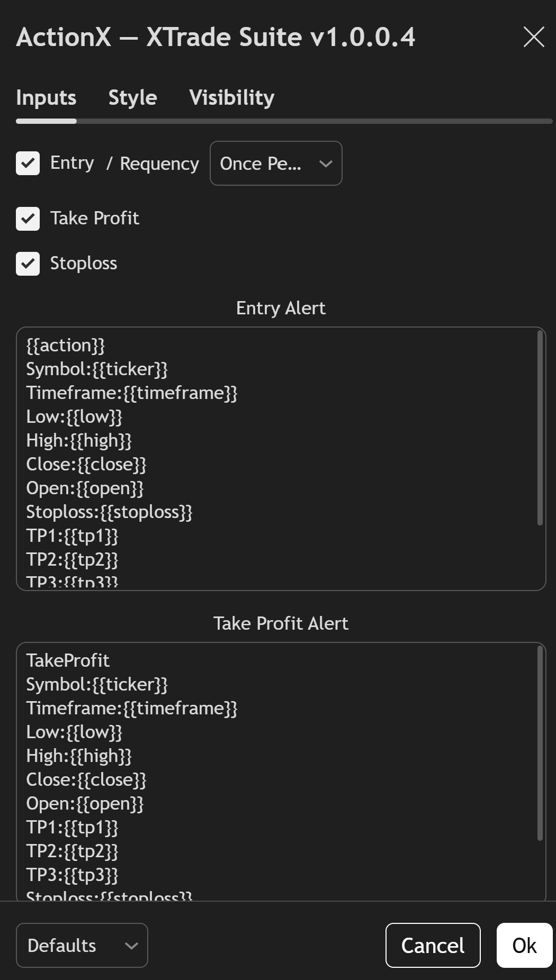Close the ActionX settings dialog
The width and height of the screenshot is (556, 980).
(533, 37)
